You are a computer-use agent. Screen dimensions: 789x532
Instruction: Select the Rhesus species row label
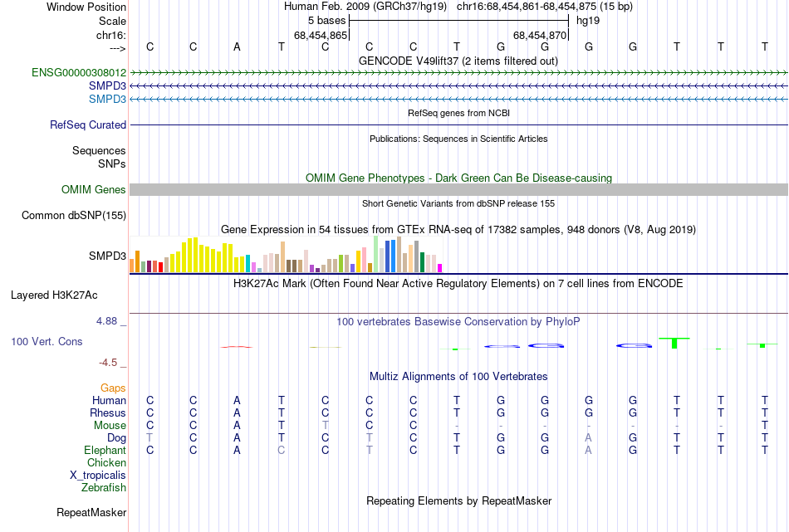point(108,412)
